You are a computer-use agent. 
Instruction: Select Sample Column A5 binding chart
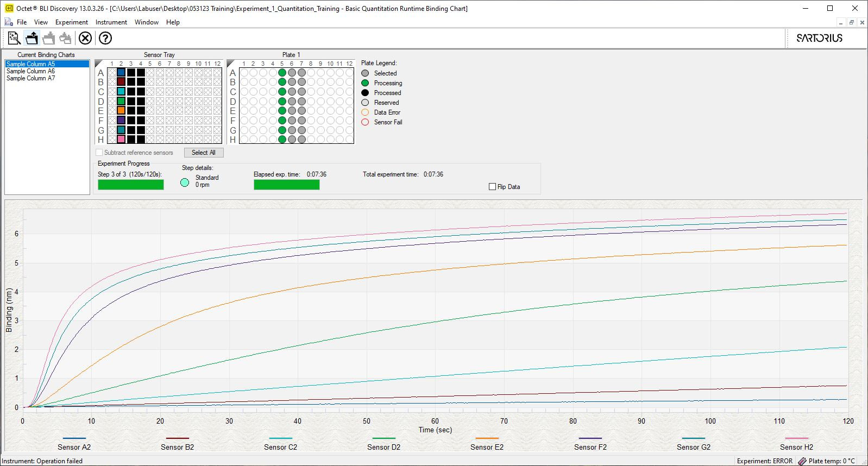[x=47, y=64]
